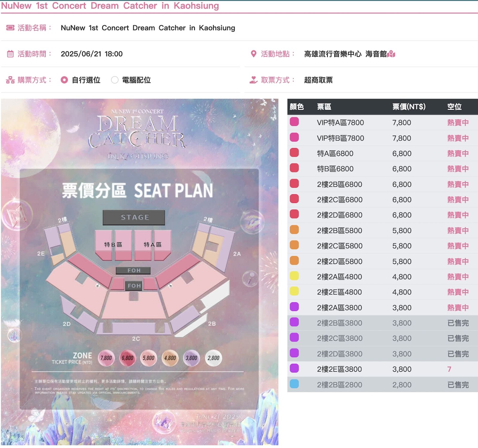Screen dimensions: 478x448
Task: Click the 特A區 section on seat map
Action: click(x=153, y=245)
